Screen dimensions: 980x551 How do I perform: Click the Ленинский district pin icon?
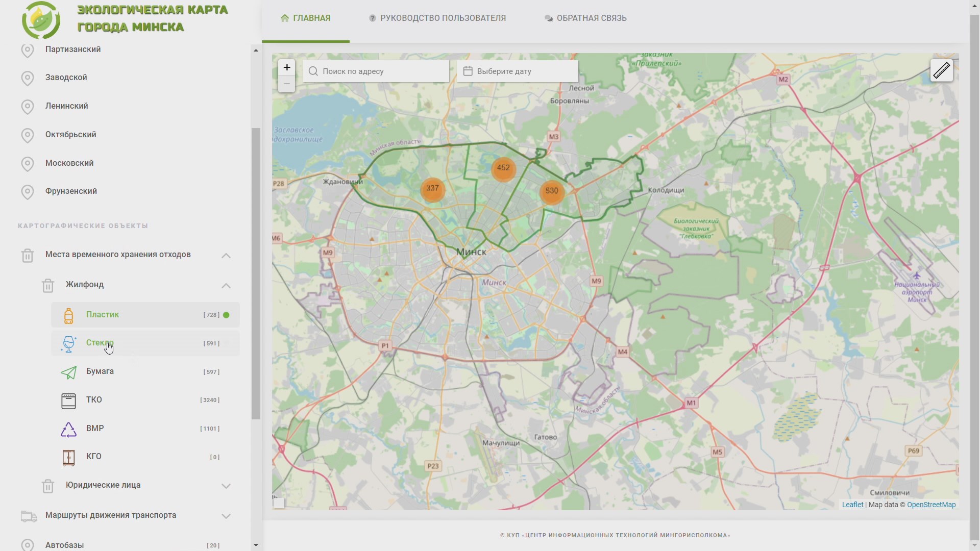click(28, 107)
